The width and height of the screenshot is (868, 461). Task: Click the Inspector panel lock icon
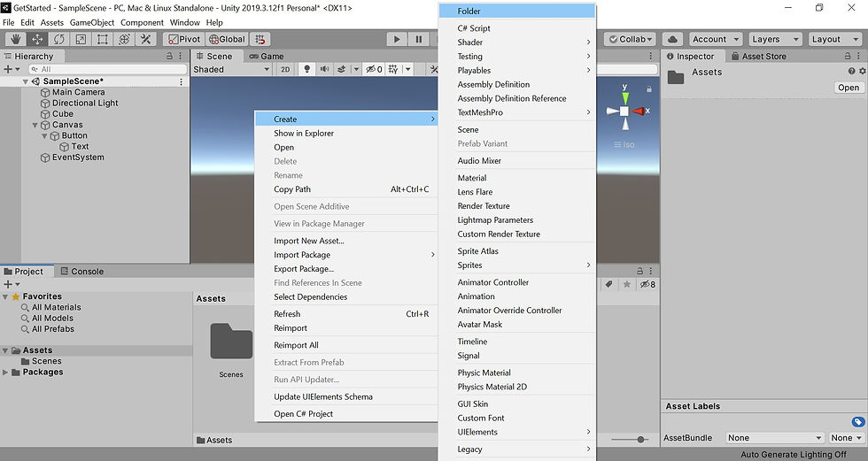848,56
